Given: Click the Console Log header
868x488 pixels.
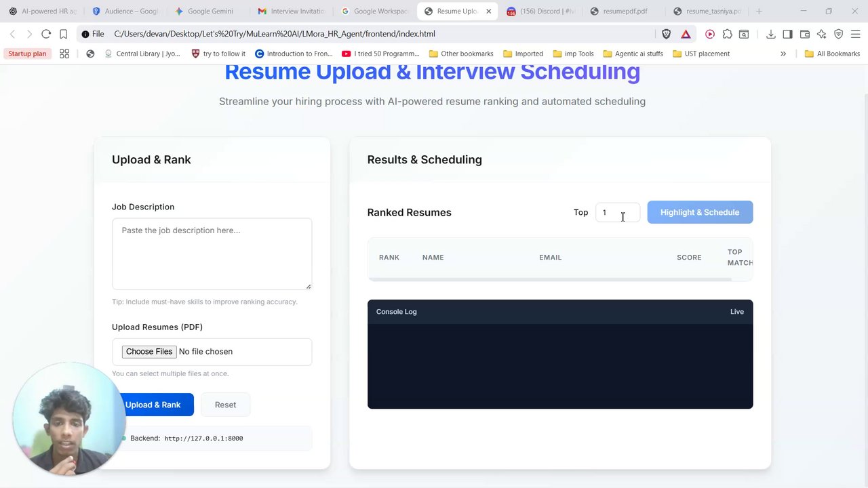Looking at the screenshot, I should coord(397,312).
